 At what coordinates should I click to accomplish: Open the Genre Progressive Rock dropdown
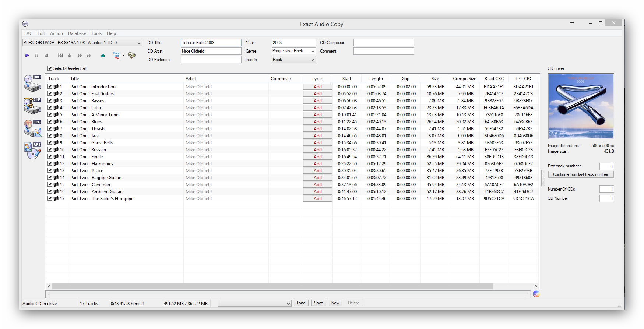[313, 51]
